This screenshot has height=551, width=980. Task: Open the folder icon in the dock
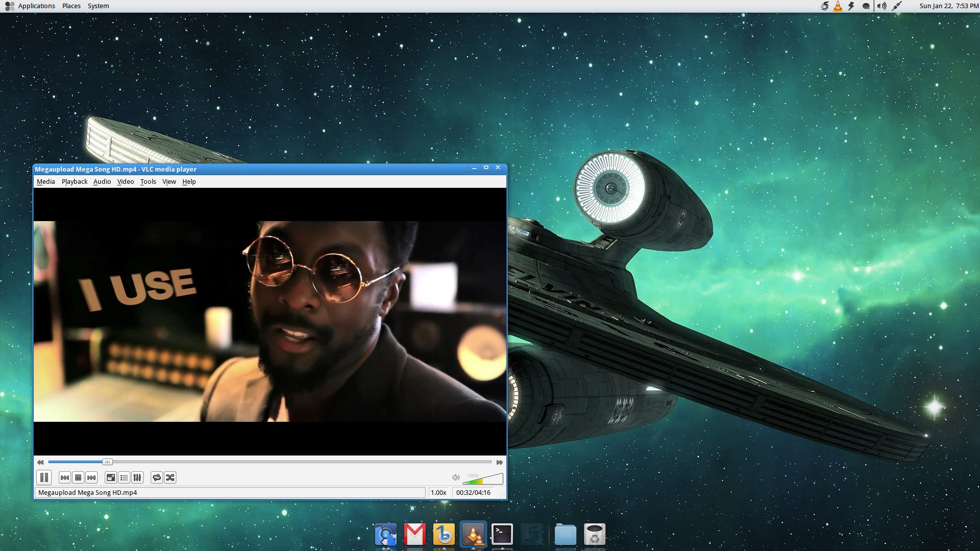565,535
